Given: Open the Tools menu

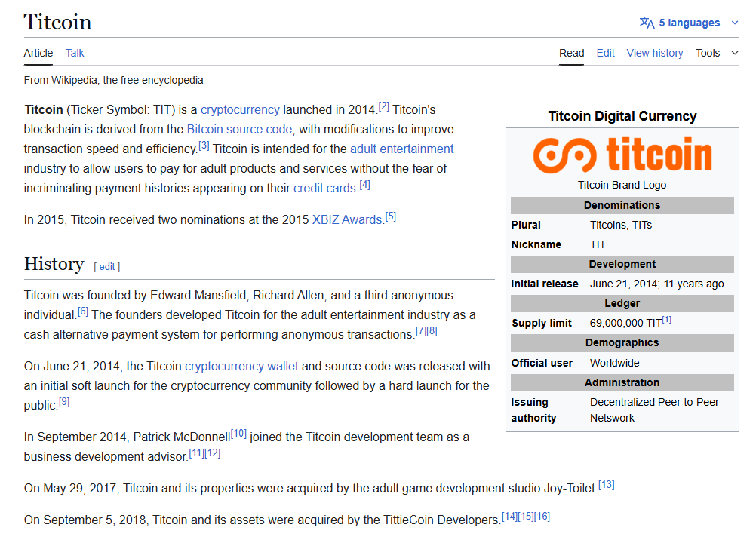Looking at the screenshot, I should [x=707, y=53].
